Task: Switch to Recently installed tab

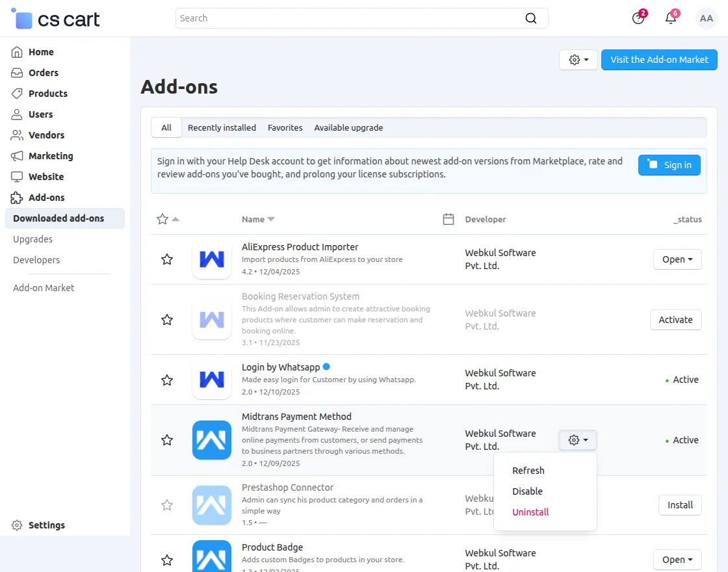Action: [x=222, y=127]
